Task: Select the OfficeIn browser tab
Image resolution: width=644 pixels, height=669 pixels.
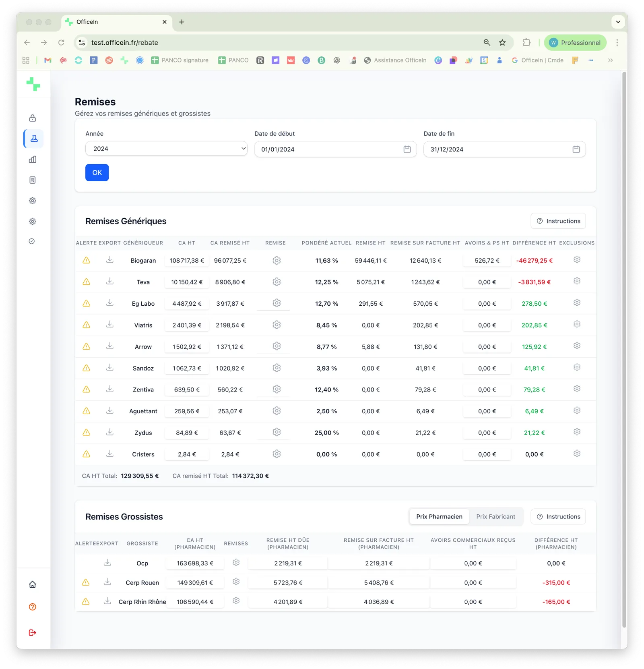Action: (x=117, y=22)
